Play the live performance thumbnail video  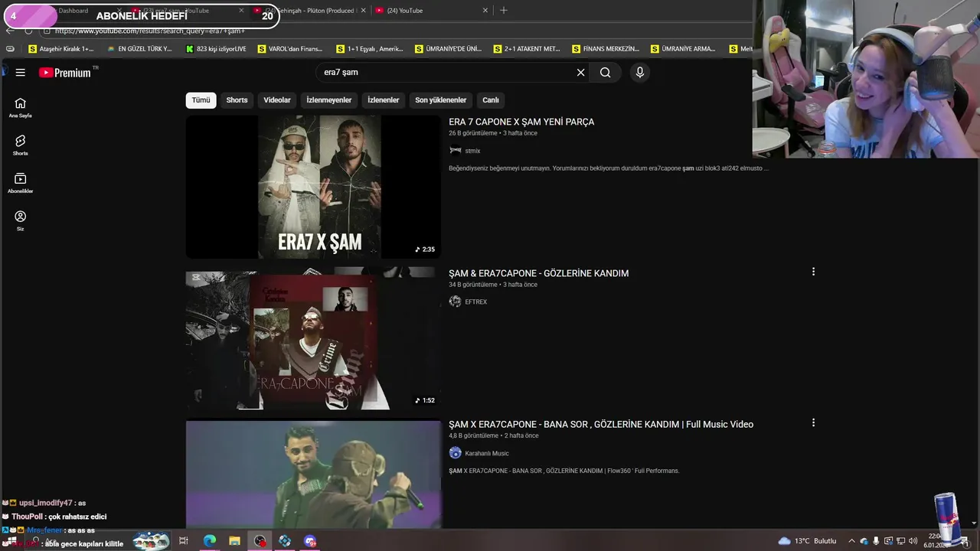[x=313, y=474]
